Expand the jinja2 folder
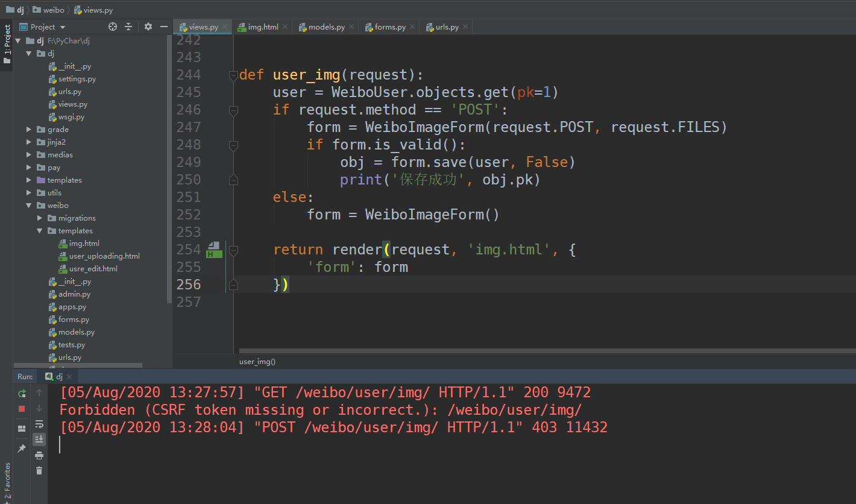 point(29,142)
